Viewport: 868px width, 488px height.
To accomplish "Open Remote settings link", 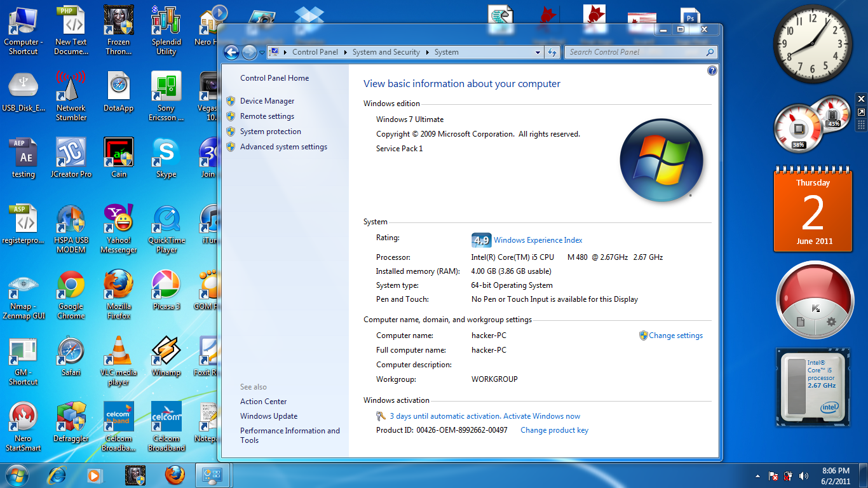I will pos(267,116).
